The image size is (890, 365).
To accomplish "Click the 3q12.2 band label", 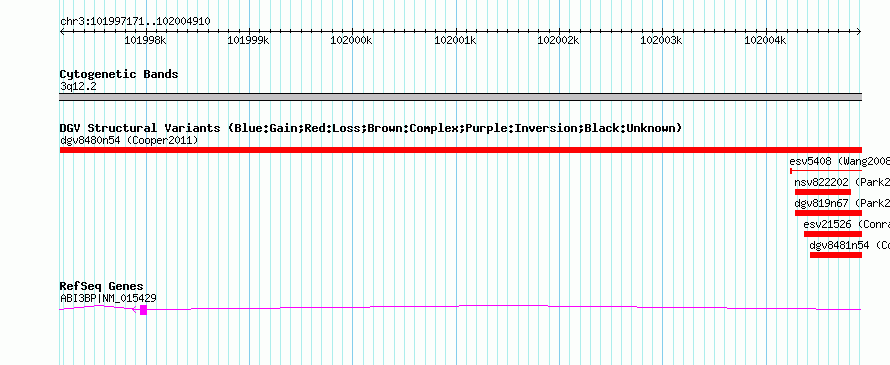I will point(78,87).
